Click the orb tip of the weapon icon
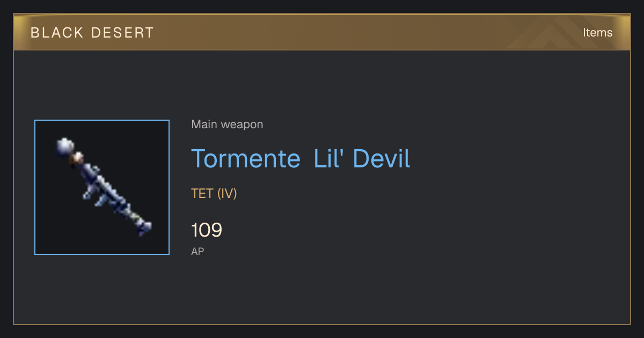Image resolution: width=644 pixels, height=338 pixels. point(65,146)
